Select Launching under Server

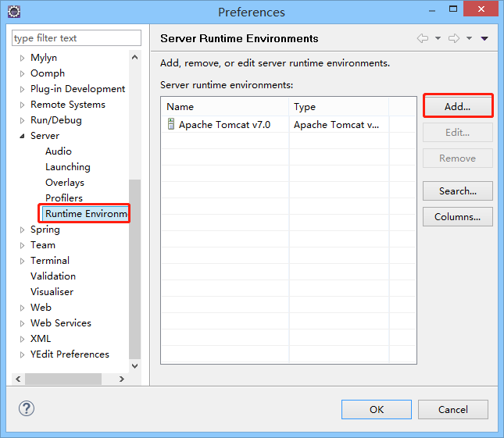tap(67, 167)
